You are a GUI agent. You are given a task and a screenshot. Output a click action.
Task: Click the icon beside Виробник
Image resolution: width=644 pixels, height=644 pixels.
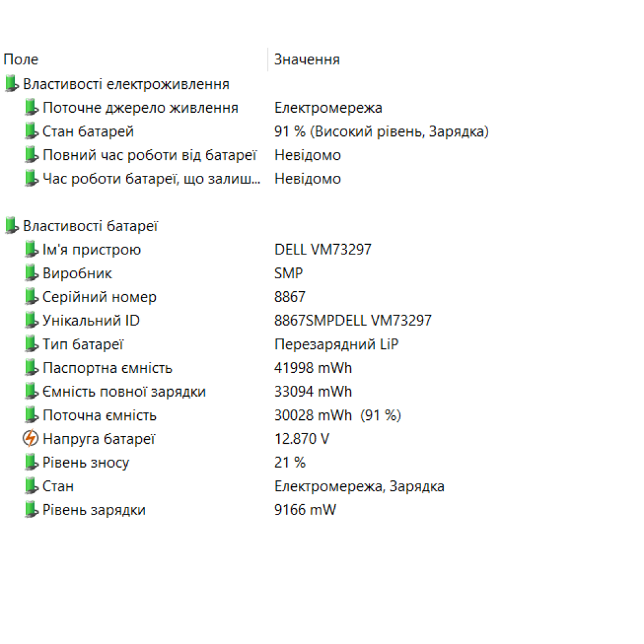coord(30,273)
